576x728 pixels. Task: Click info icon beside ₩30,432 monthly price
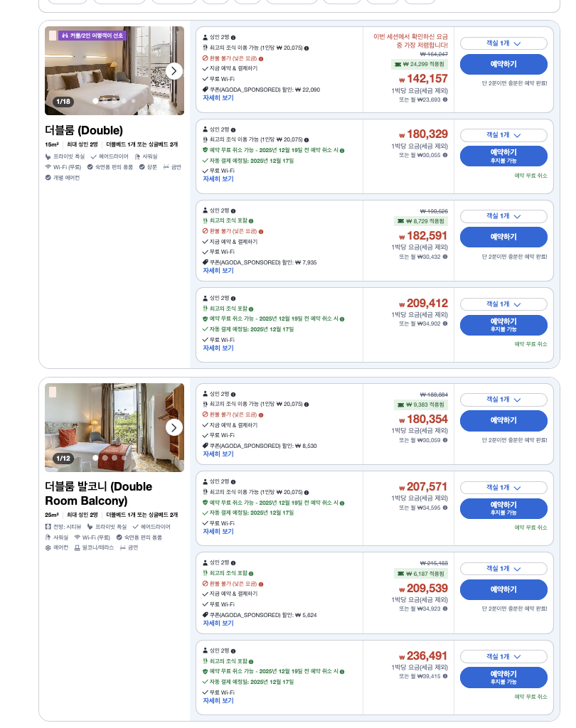pyautogui.click(x=445, y=257)
